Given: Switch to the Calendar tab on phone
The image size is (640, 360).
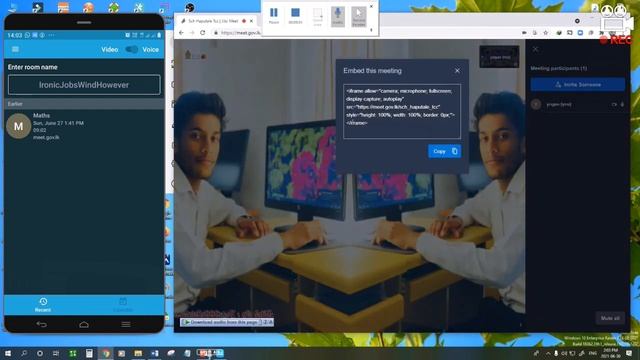Looking at the screenshot, I should (123, 305).
